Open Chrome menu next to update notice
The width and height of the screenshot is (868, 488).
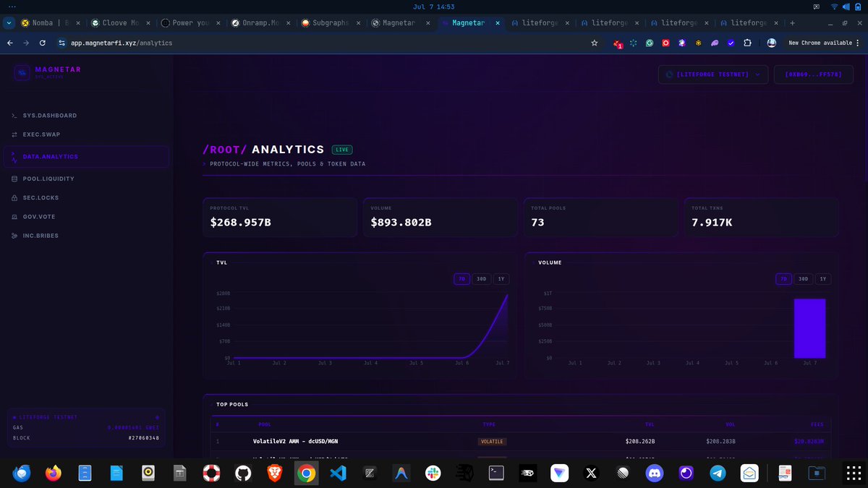pos(859,43)
